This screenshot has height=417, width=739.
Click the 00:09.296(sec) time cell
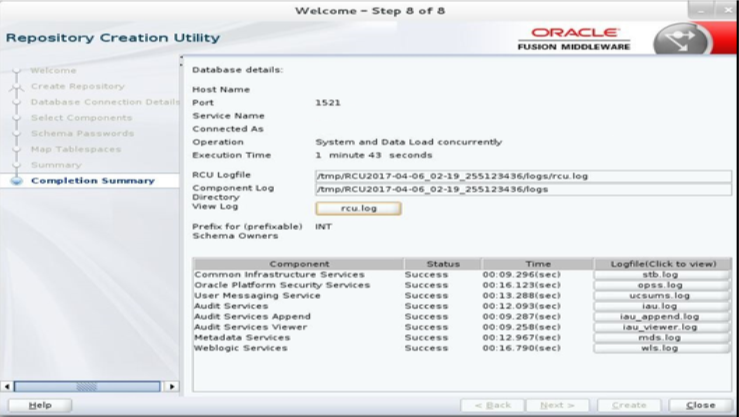point(522,275)
